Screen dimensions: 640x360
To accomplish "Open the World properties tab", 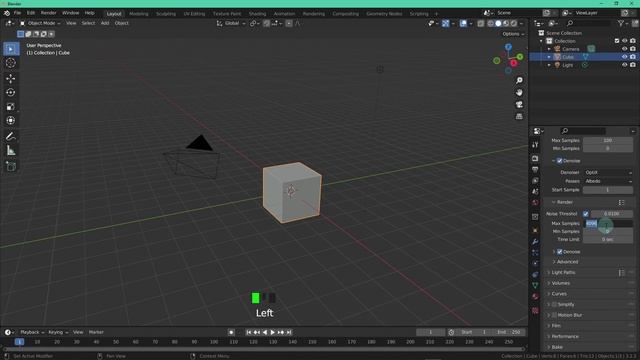I will [535, 202].
